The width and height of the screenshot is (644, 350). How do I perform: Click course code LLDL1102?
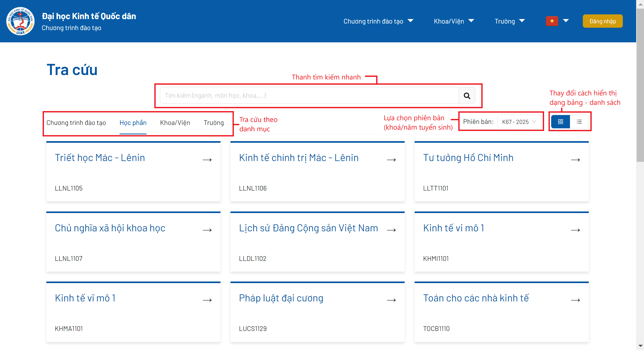(x=253, y=259)
